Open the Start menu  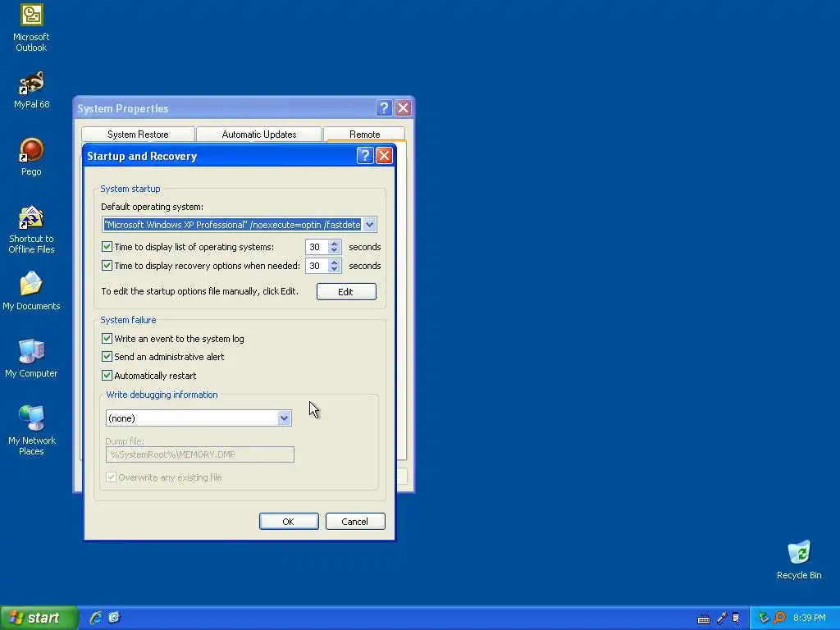point(39,618)
